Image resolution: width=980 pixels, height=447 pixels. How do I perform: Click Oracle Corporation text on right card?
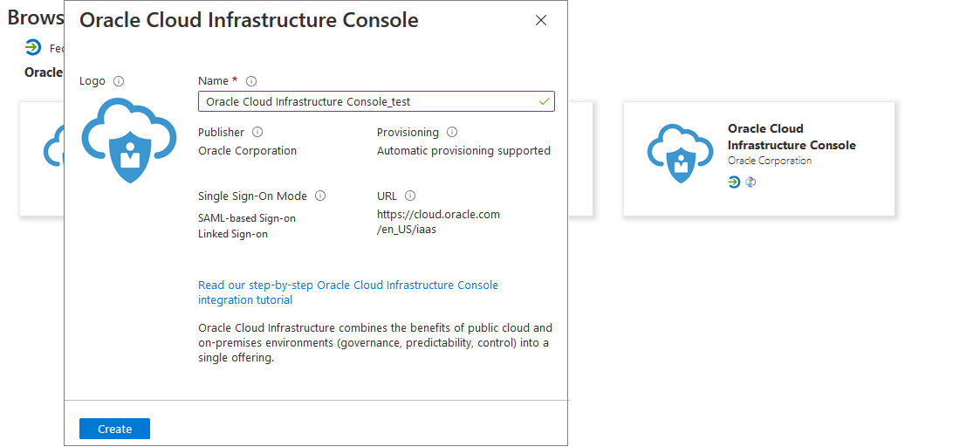tap(770, 161)
